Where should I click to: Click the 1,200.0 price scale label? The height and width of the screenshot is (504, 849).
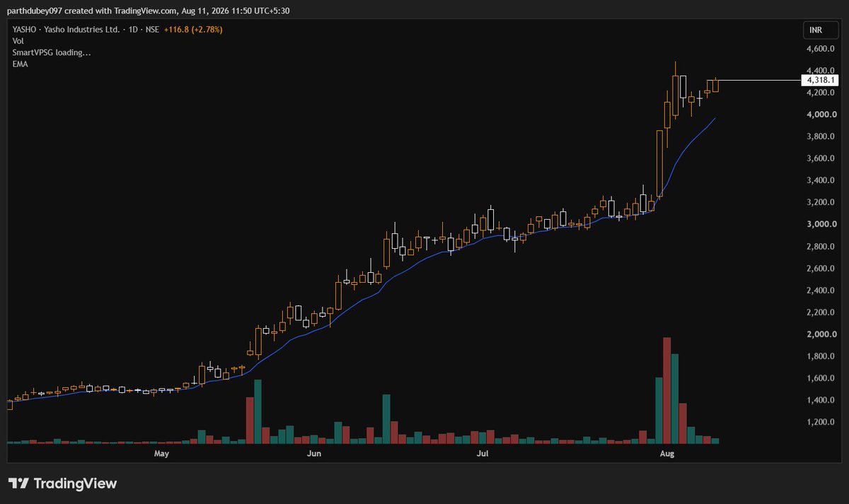pos(822,422)
